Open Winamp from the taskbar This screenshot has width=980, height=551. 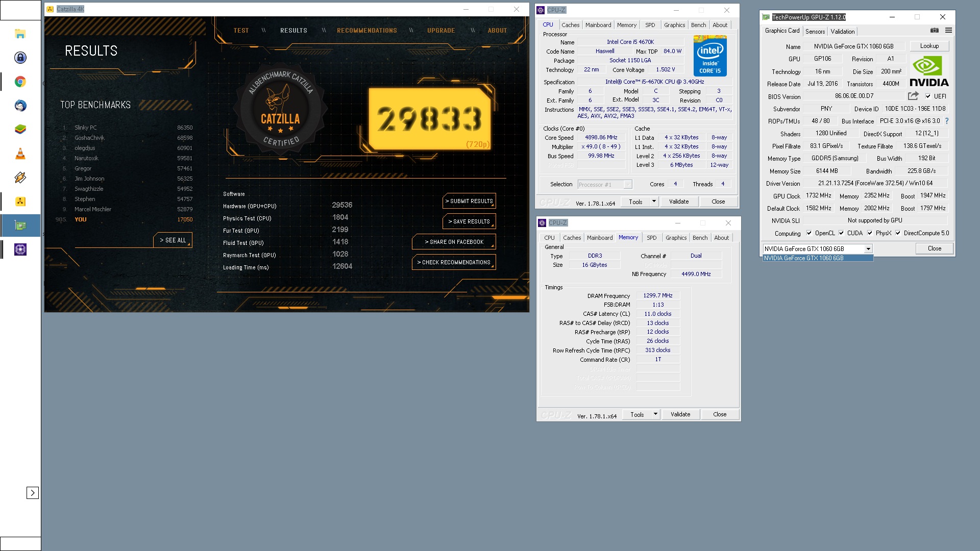pos(20,178)
